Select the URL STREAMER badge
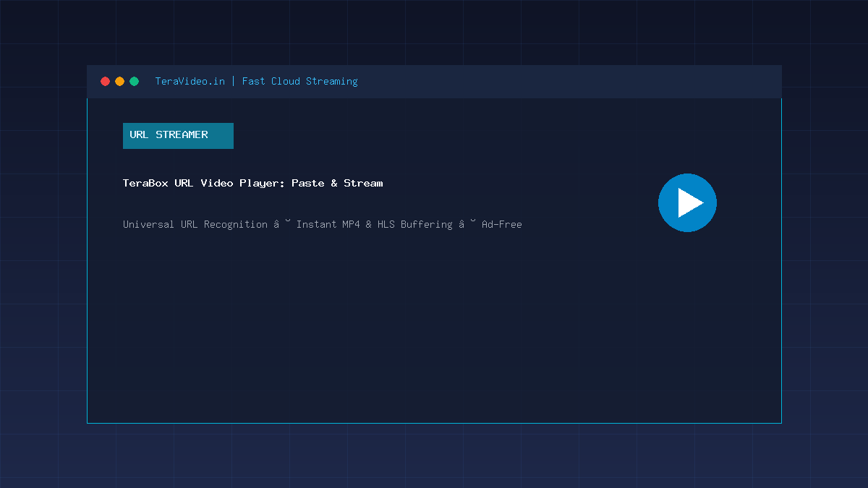This screenshot has width=868, height=488. pyautogui.click(x=178, y=136)
